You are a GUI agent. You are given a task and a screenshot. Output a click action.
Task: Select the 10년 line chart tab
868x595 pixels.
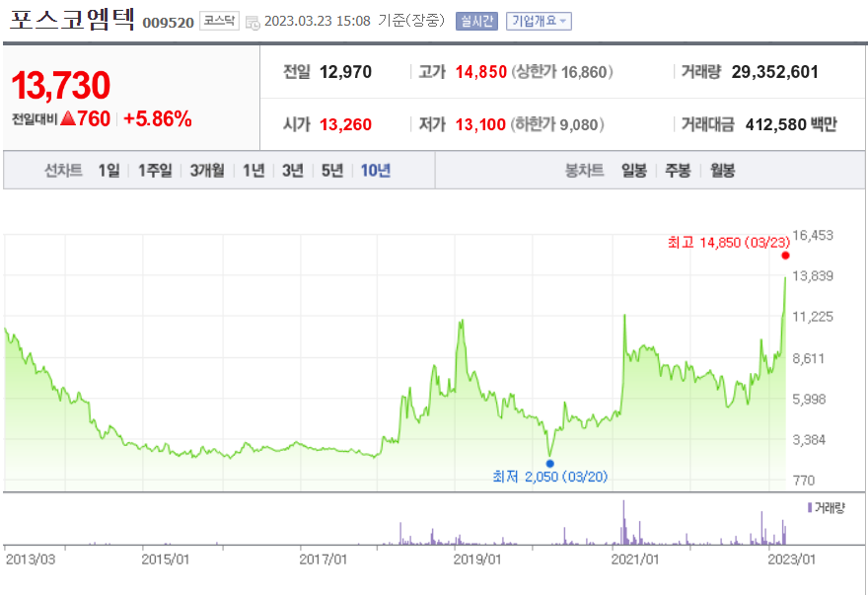(x=376, y=171)
